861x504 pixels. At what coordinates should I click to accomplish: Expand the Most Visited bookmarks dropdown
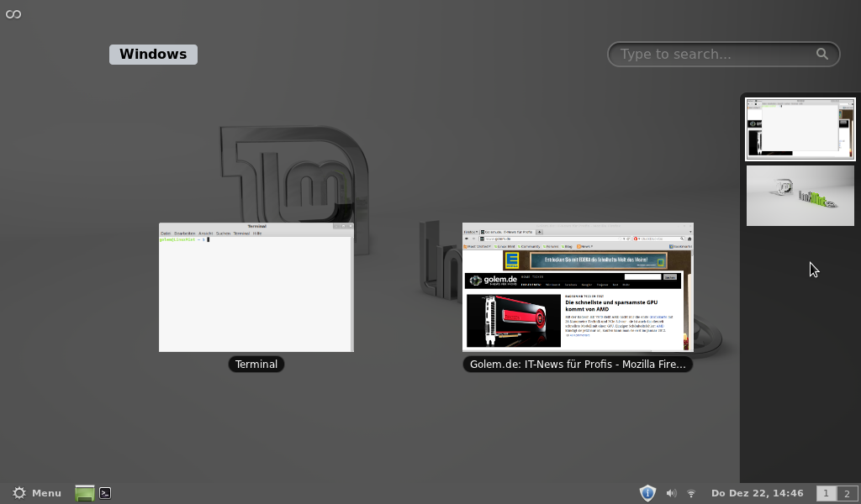477,245
